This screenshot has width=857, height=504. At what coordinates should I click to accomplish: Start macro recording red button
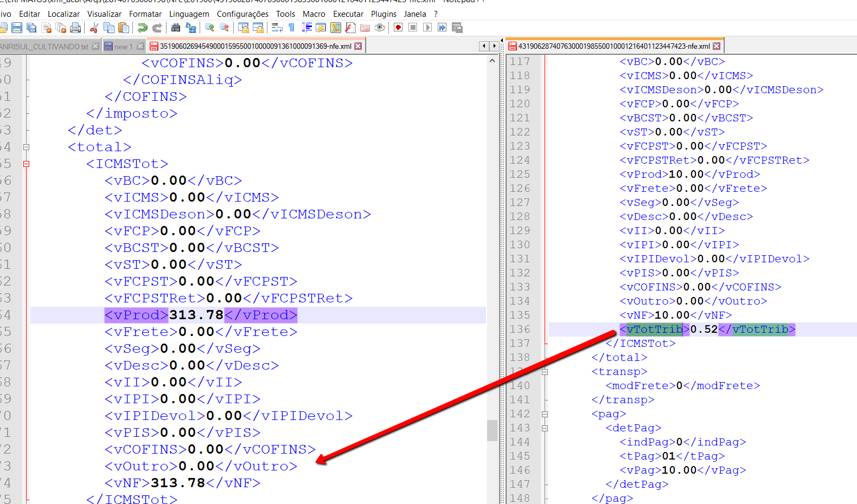tap(398, 28)
